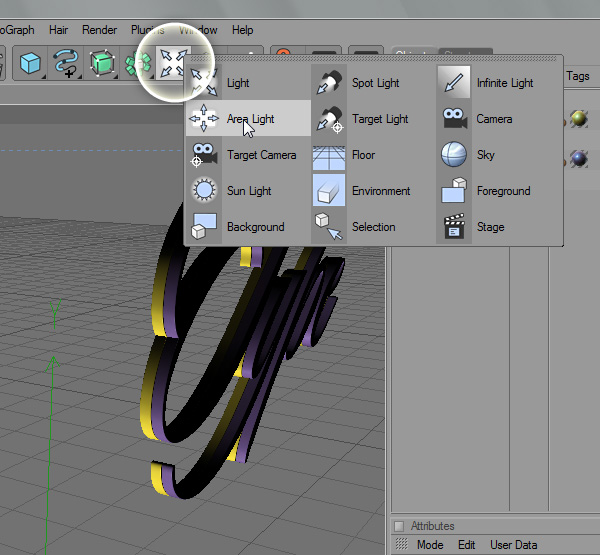The width and height of the screenshot is (600, 555).
Task: Toggle the Attributes panel grip box
Action: tap(400, 526)
